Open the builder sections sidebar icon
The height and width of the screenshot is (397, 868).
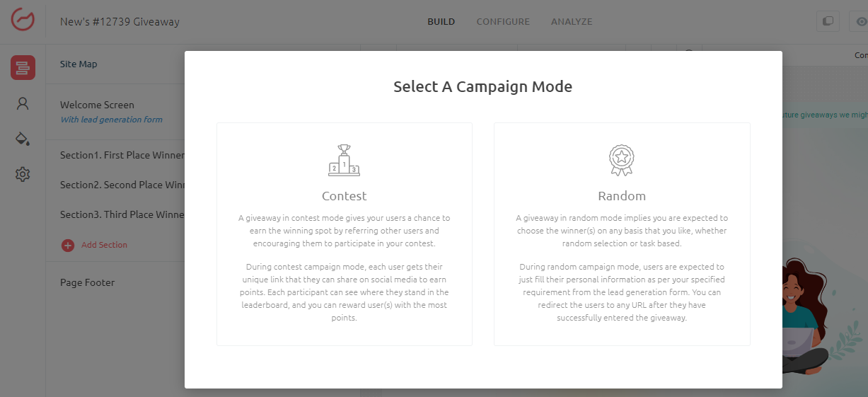[x=23, y=68]
